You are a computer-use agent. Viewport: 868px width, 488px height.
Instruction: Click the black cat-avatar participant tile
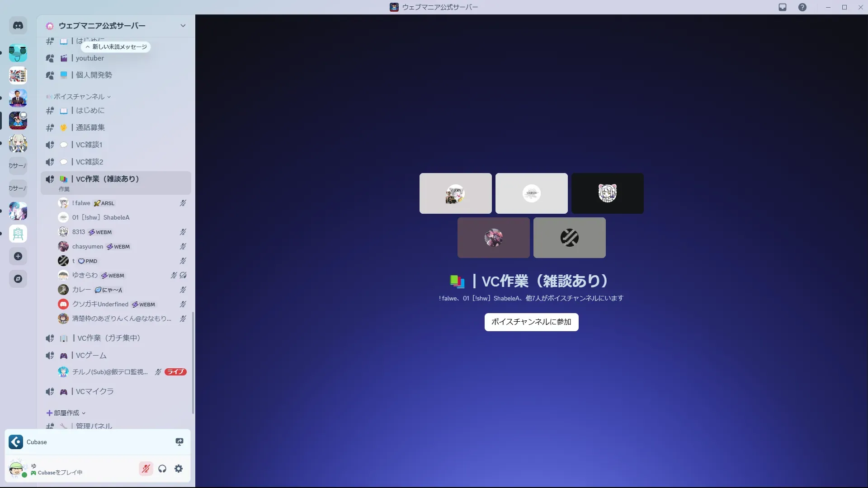(x=607, y=193)
